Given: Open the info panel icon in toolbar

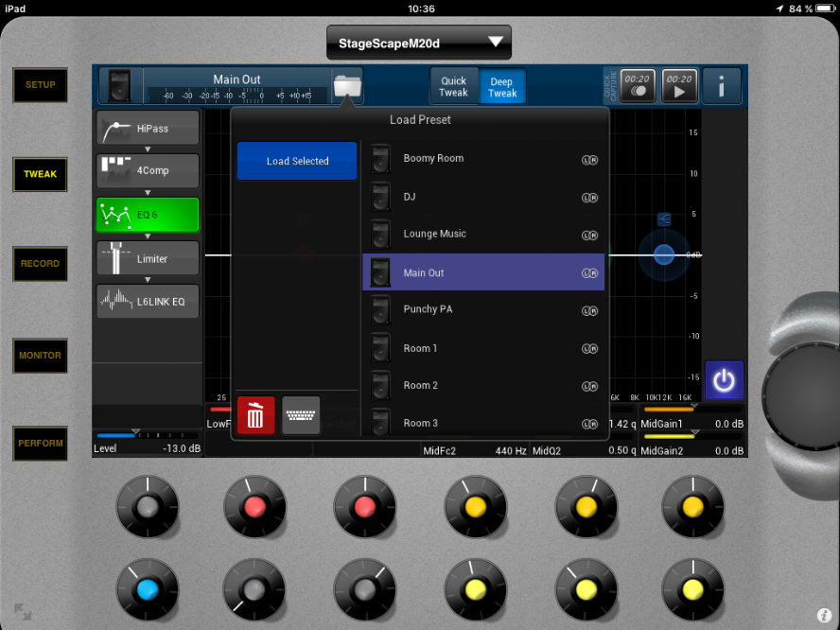Looking at the screenshot, I should point(722,86).
